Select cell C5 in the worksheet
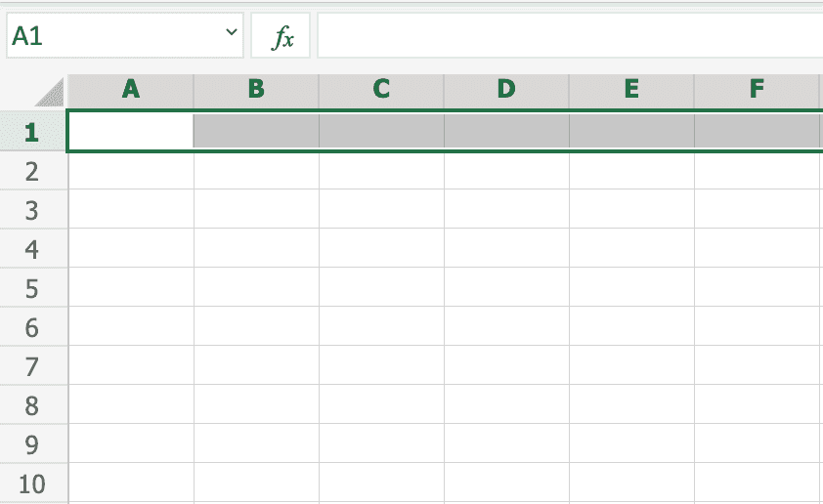Image resolution: width=823 pixels, height=504 pixels. 381,288
